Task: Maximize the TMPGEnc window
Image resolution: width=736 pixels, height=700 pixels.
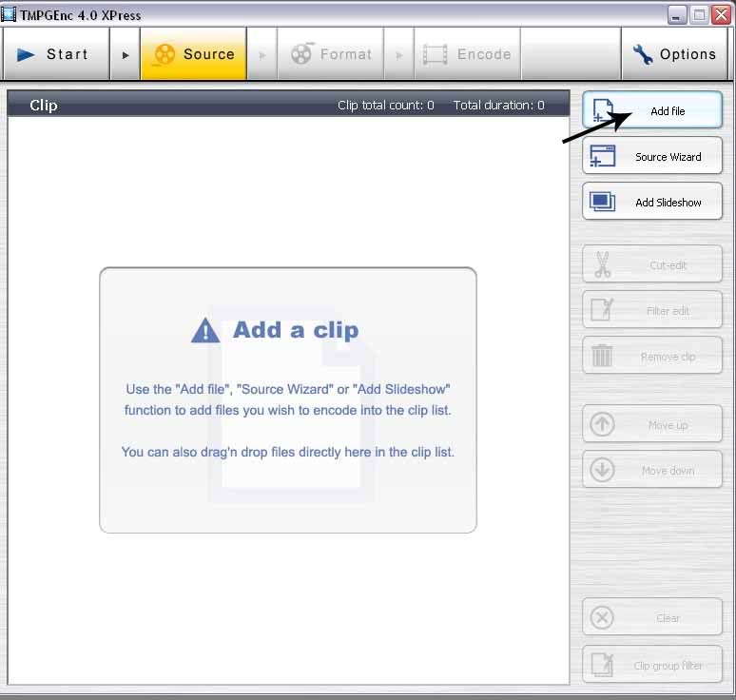Action: (699, 15)
